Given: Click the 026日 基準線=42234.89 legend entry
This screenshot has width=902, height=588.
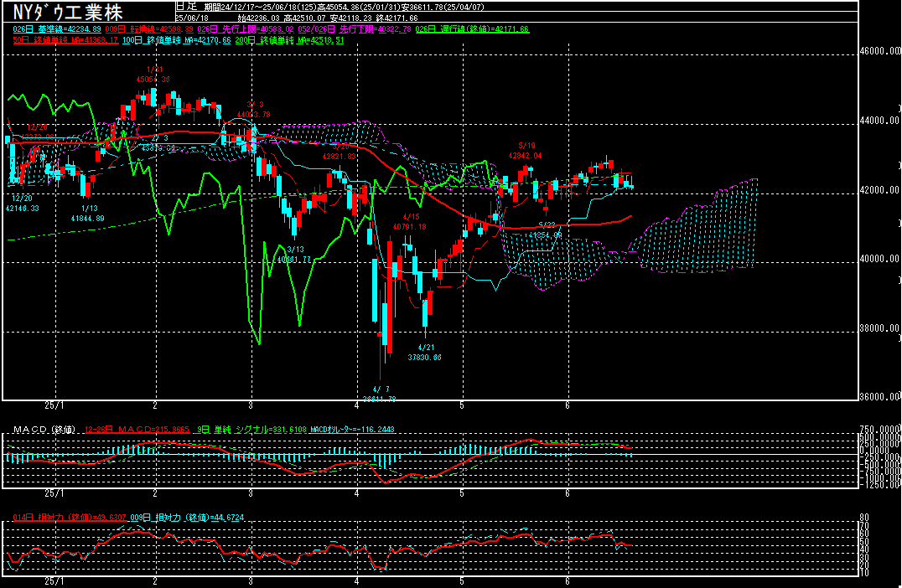Looking at the screenshot, I should (x=57, y=29).
